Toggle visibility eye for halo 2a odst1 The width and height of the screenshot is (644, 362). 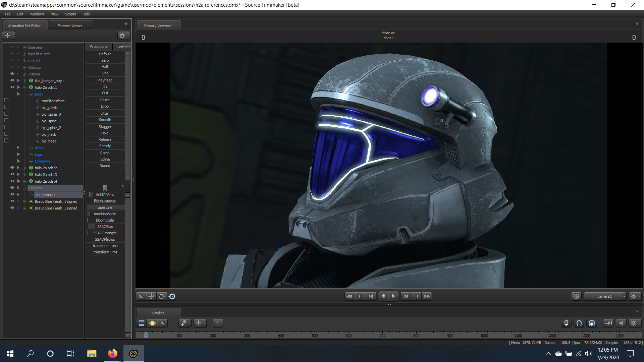pos(12,87)
